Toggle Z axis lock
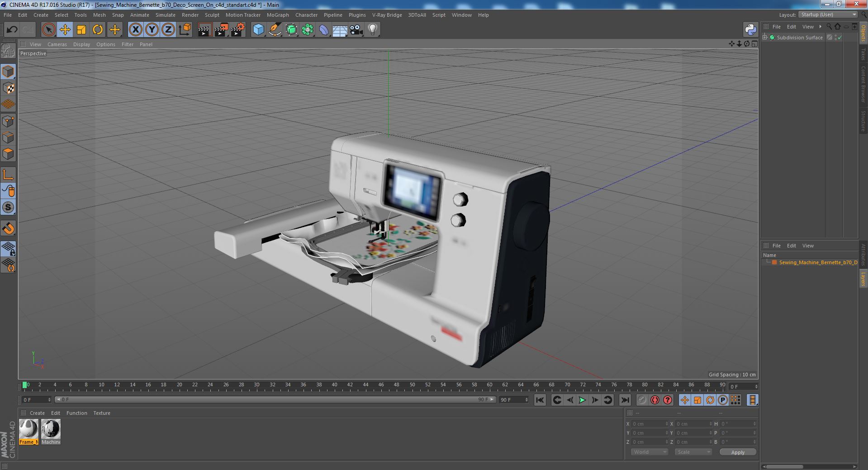 tap(168, 30)
